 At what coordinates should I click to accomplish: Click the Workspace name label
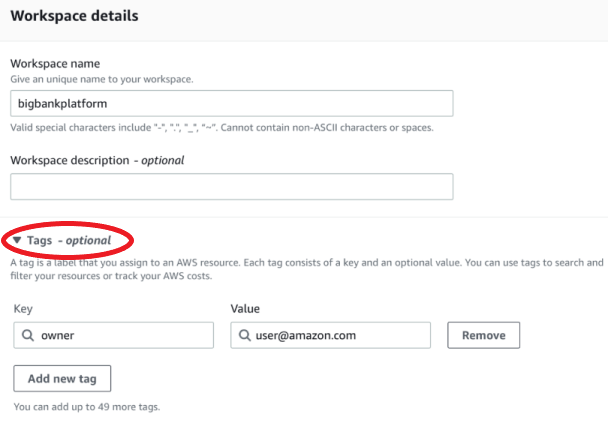pyautogui.click(x=54, y=63)
